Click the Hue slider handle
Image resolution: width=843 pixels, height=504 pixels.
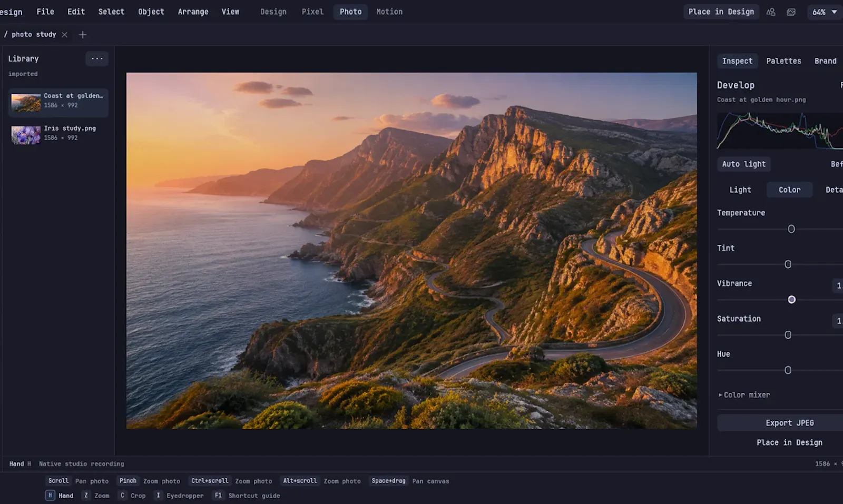[788, 370]
